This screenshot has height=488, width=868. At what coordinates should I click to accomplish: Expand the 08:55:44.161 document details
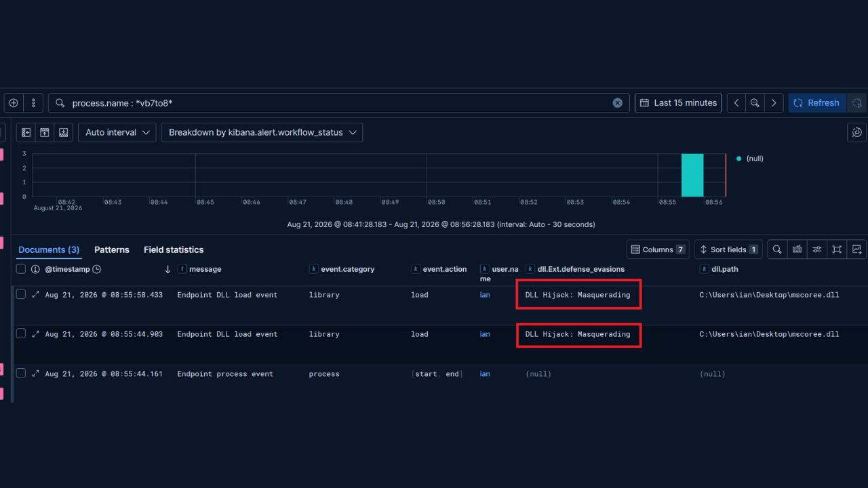click(35, 373)
